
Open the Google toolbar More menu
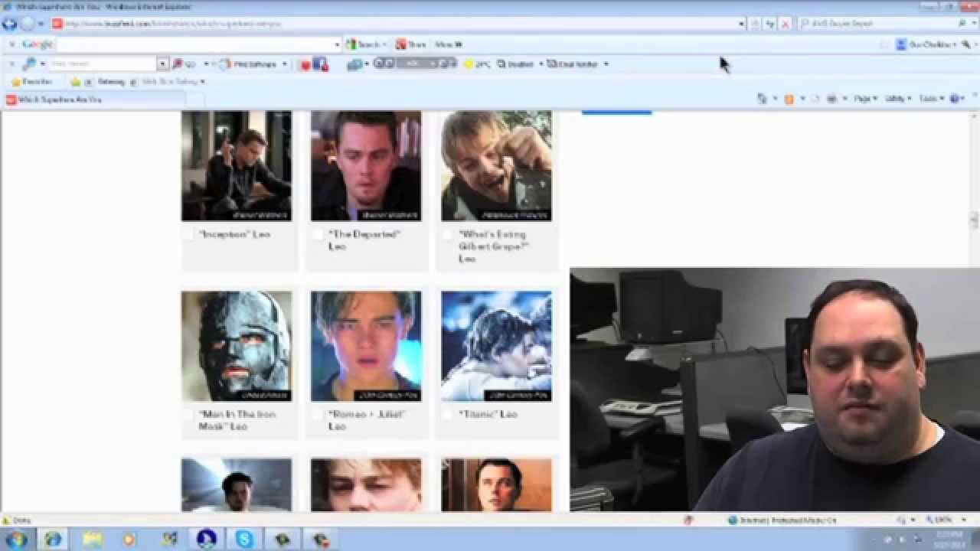[449, 44]
